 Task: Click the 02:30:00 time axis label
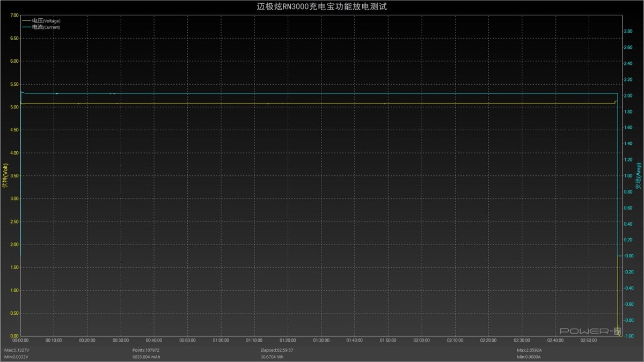tap(522, 340)
